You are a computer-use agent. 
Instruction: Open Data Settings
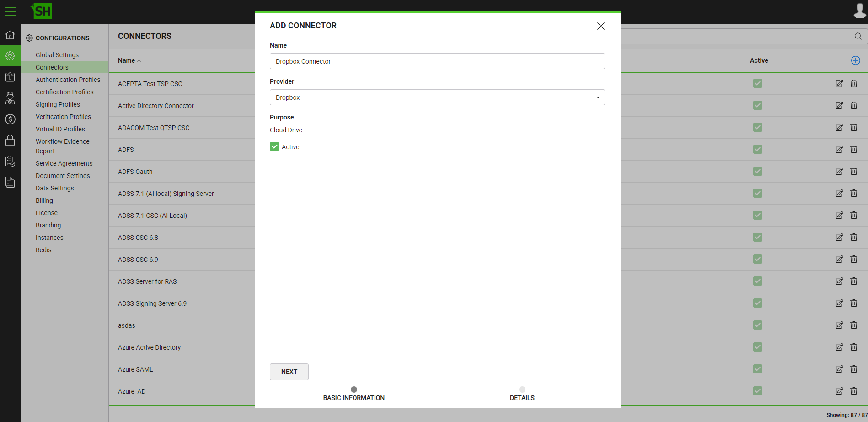(54, 188)
